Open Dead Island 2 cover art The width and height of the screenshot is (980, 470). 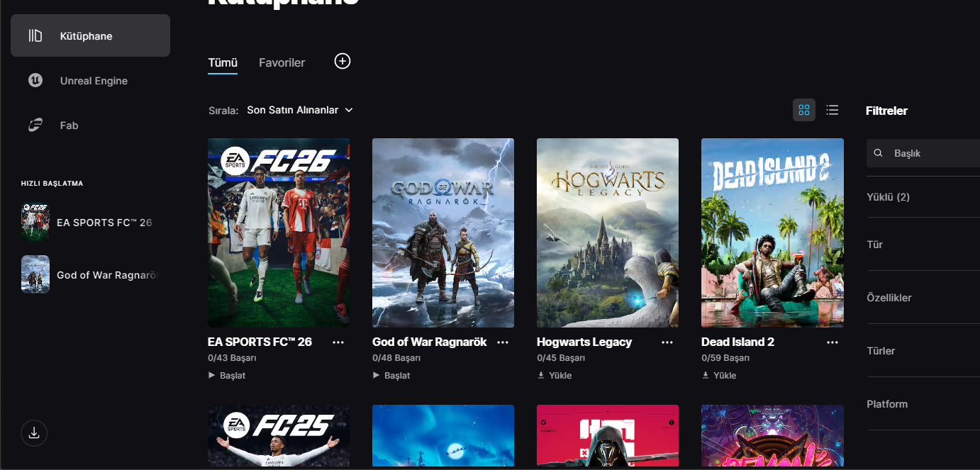tap(772, 233)
